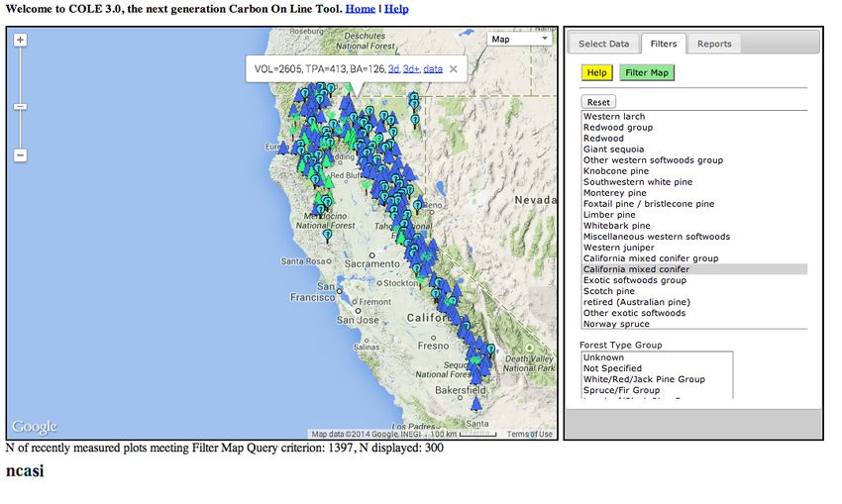Click the Sacramento city marker
Screen dimensions: 842x504
(371, 255)
